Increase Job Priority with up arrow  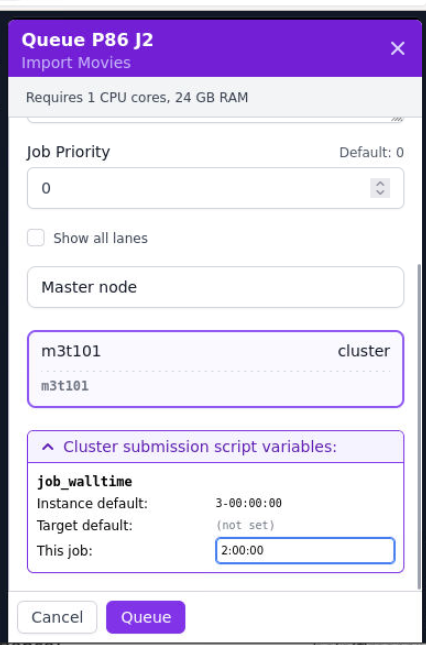(x=380, y=184)
